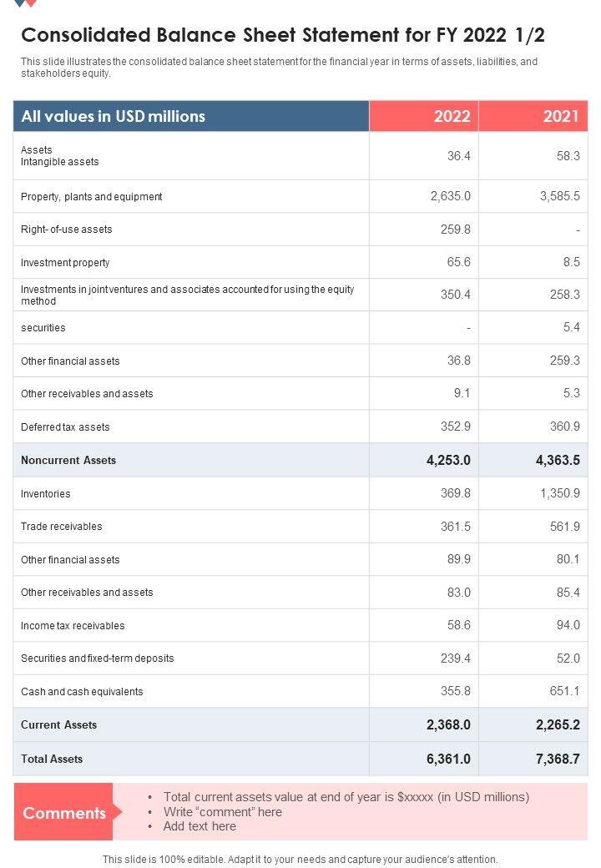This screenshot has width=601, height=868.
Task: Click the red and blue logo icon
Action: click(26, 3)
